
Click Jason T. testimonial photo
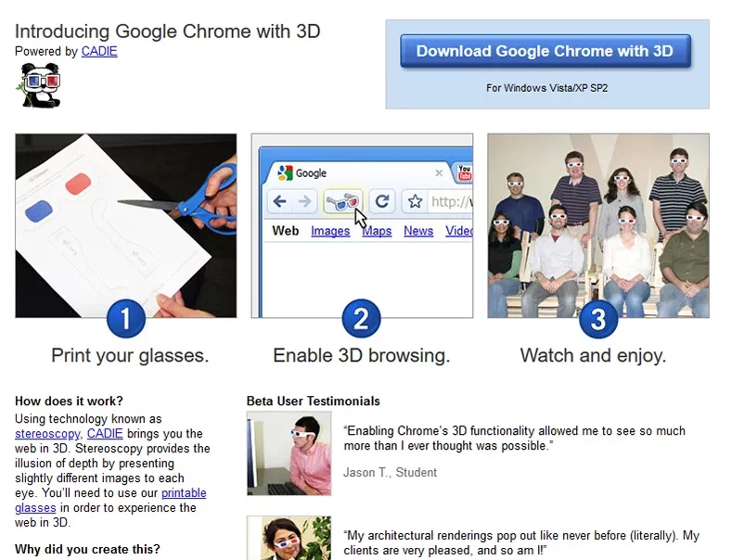click(289, 453)
